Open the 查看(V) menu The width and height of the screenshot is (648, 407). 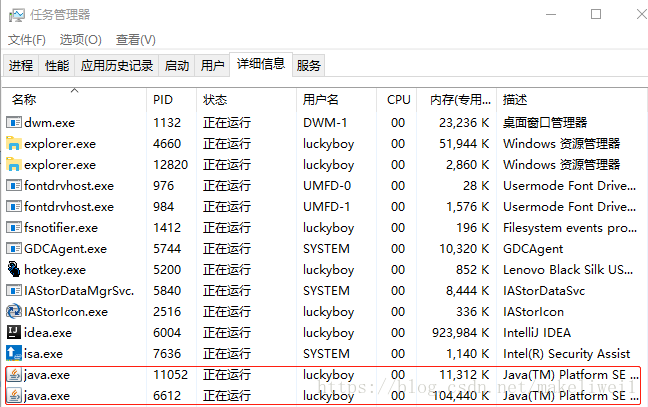coord(136,40)
